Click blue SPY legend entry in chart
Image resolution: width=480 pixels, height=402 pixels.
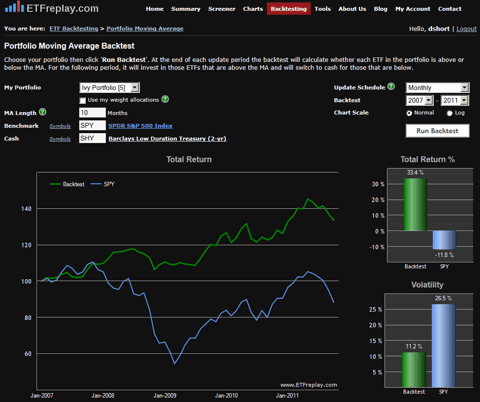point(103,184)
